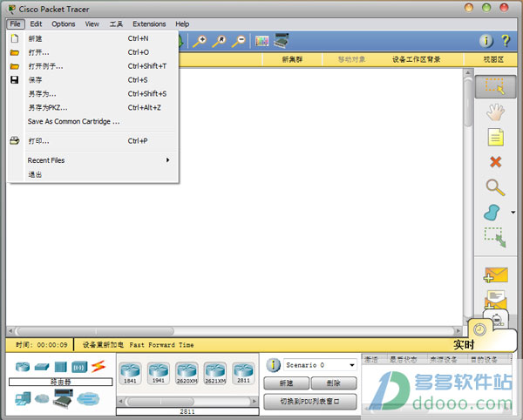Select the 2811 router device
This screenshot has height=420, width=523.
tap(243, 373)
